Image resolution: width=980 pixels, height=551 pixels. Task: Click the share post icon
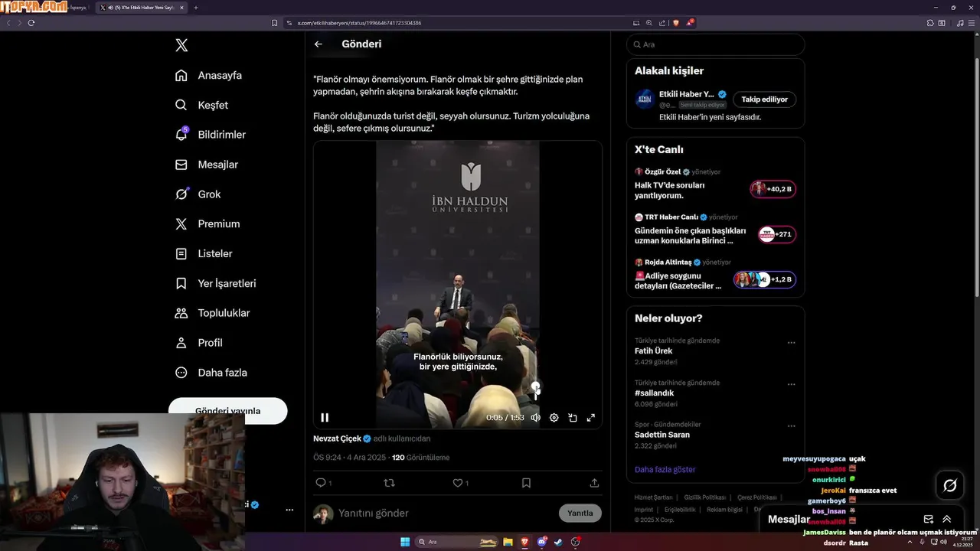[594, 483]
